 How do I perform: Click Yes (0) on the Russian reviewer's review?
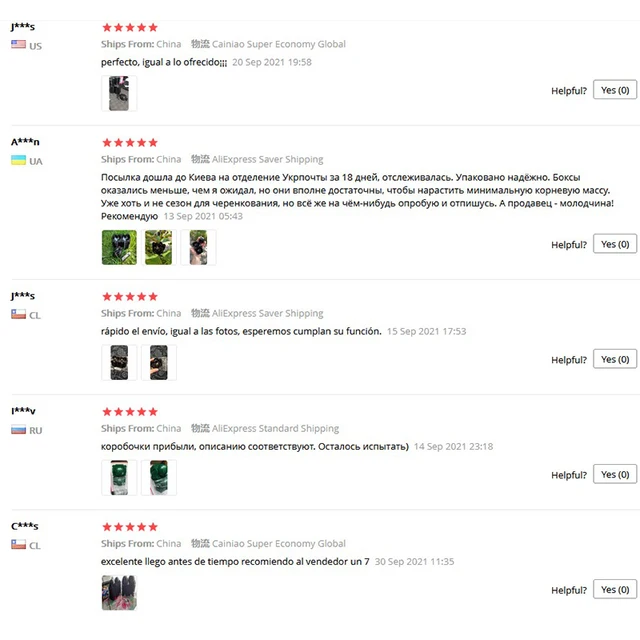tap(615, 474)
